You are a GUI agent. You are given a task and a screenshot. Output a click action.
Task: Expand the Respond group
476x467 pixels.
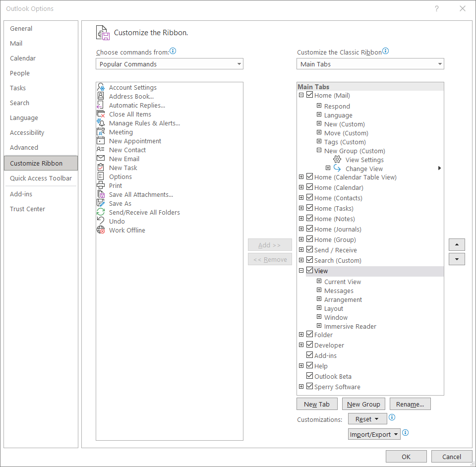click(319, 106)
